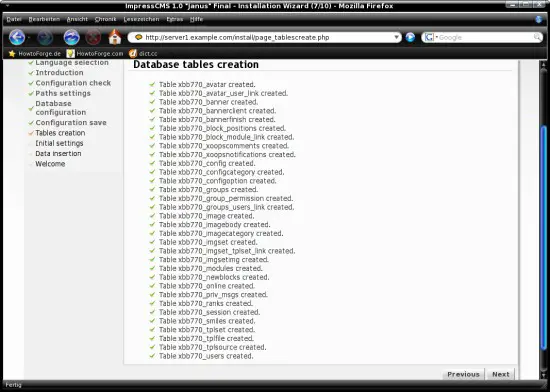The height and width of the screenshot is (392, 550).
Task: Click the Forward navigation arrow
Action: 45,38
